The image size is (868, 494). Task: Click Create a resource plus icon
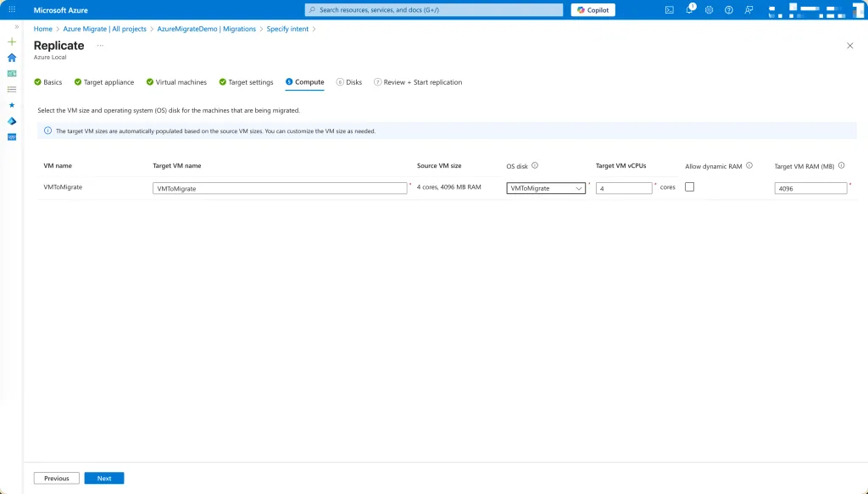click(12, 42)
